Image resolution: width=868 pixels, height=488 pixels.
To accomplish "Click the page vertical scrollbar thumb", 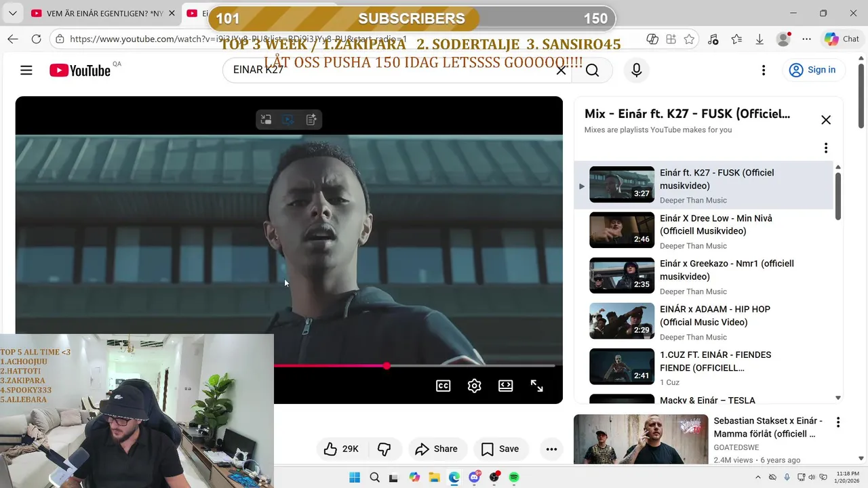I will pyautogui.click(x=862, y=95).
